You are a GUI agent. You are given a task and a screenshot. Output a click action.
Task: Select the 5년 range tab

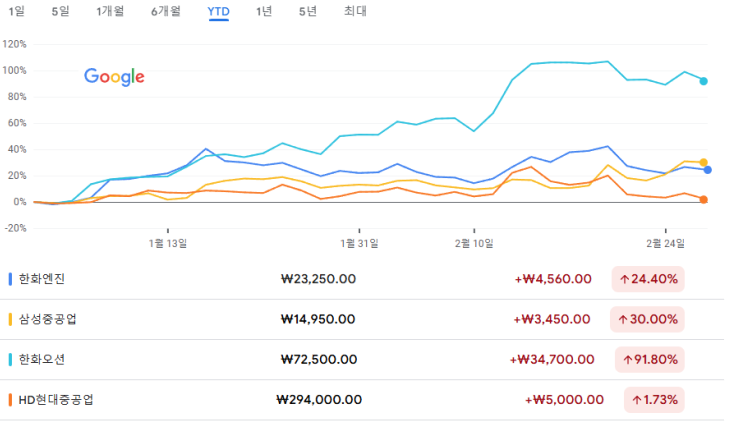click(x=308, y=12)
